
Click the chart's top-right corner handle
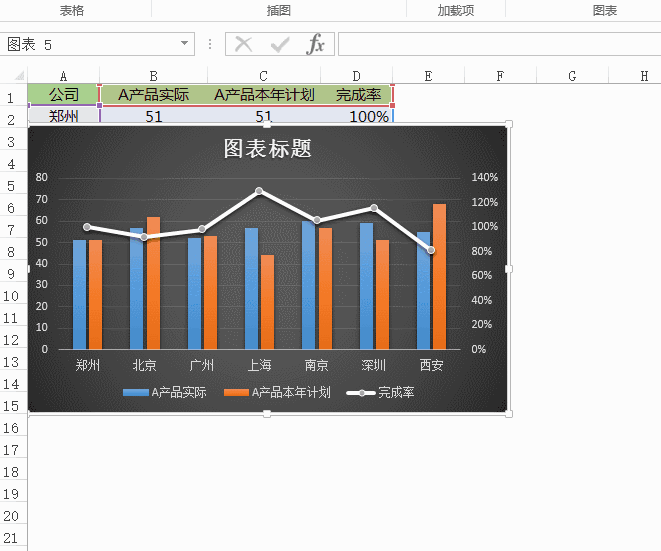point(509,124)
